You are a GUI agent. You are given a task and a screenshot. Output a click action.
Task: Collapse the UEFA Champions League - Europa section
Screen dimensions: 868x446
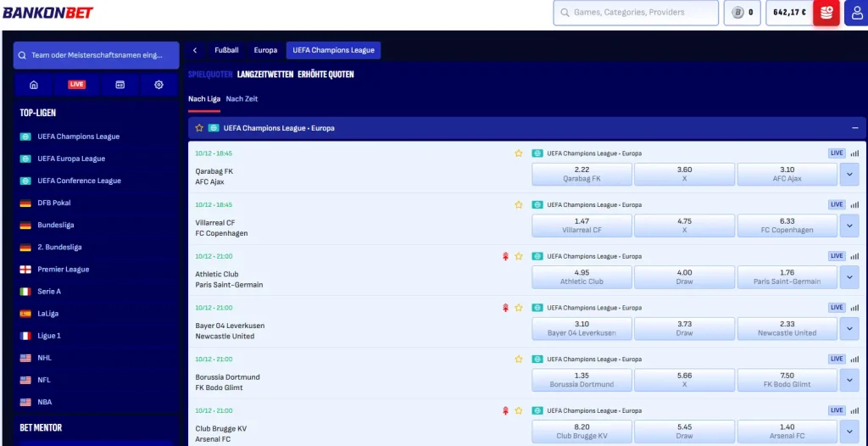(x=855, y=128)
